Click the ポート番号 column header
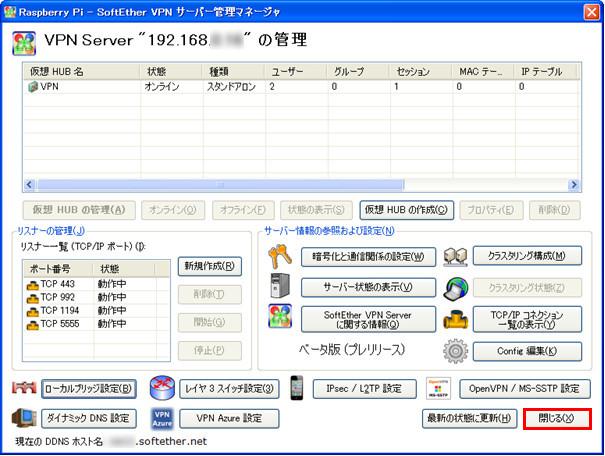This screenshot has width=605, height=456. tap(58, 269)
